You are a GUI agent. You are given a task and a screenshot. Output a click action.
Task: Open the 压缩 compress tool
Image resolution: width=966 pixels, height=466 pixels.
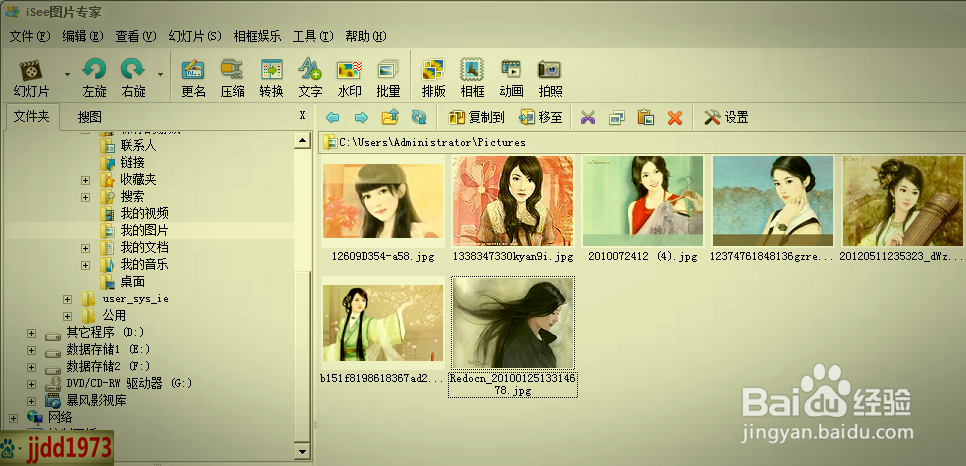(232, 78)
